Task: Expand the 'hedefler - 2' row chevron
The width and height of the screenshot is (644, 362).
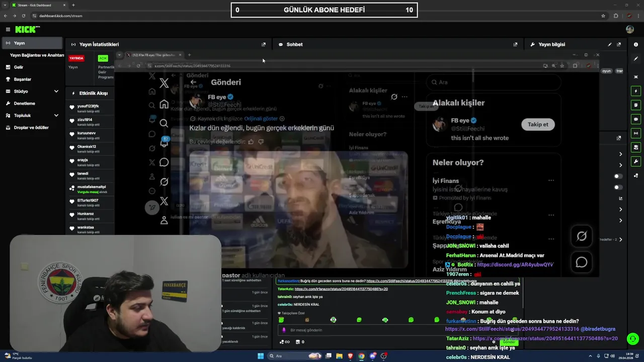Action: (620, 239)
